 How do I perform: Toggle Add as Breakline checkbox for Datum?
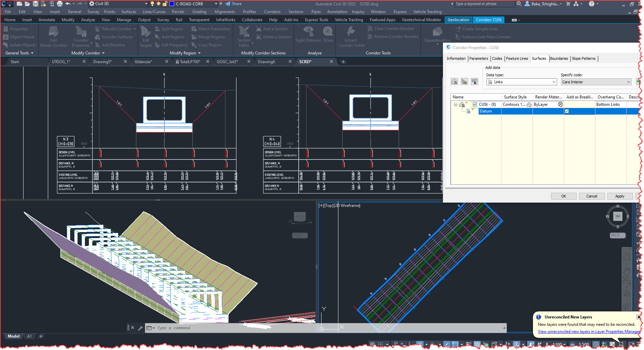click(x=567, y=111)
